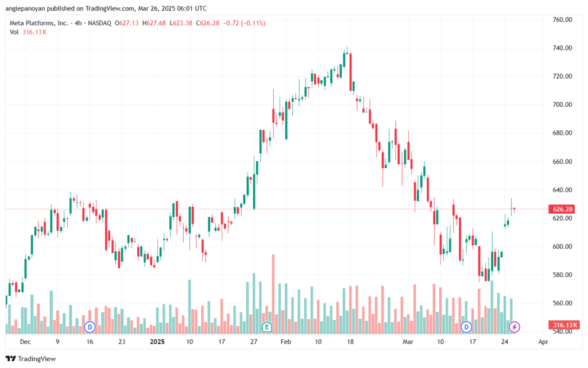Viewport: 588px width, 368px height.
Task: Click the 760.00 price axis label
Action: (563, 20)
